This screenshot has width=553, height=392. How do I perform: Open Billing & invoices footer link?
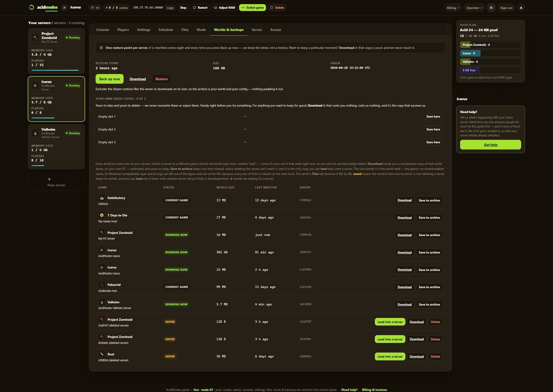374,390
